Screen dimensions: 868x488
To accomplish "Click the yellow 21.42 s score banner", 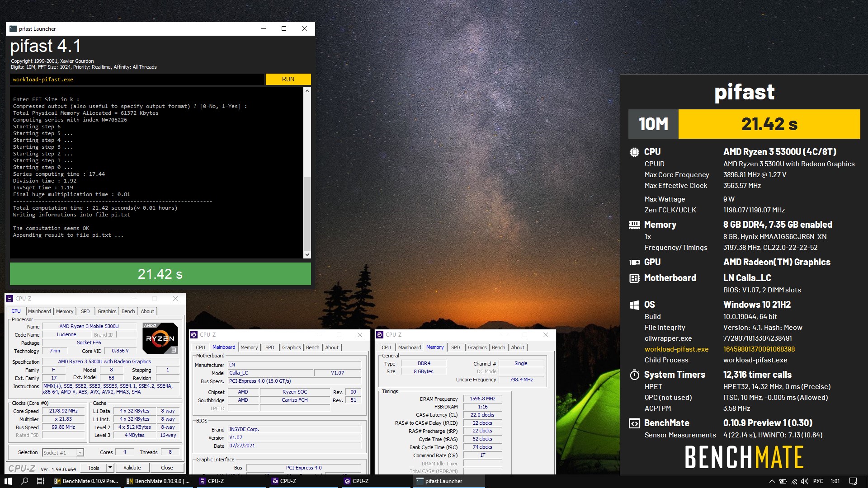I will pyautogui.click(x=769, y=124).
